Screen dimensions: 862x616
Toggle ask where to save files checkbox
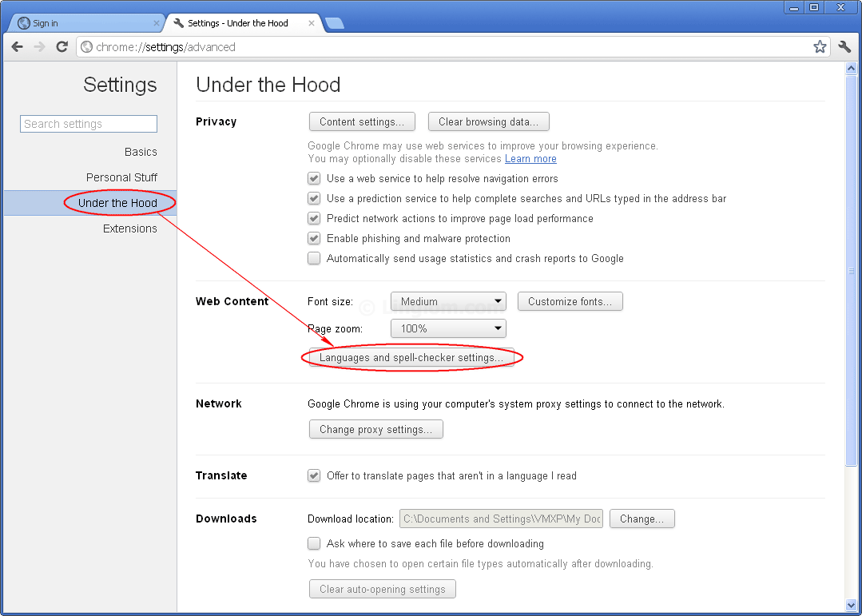pyautogui.click(x=314, y=544)
